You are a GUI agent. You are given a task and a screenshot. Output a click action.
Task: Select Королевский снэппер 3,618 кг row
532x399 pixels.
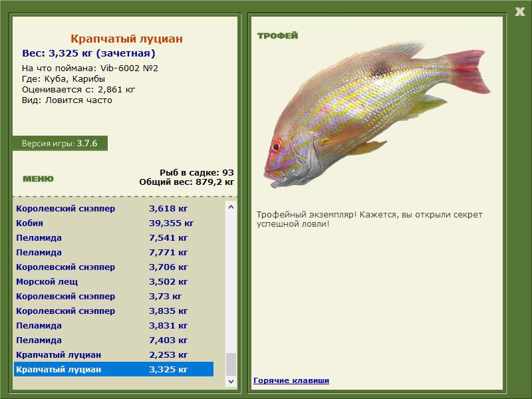(x=114, y=208)
